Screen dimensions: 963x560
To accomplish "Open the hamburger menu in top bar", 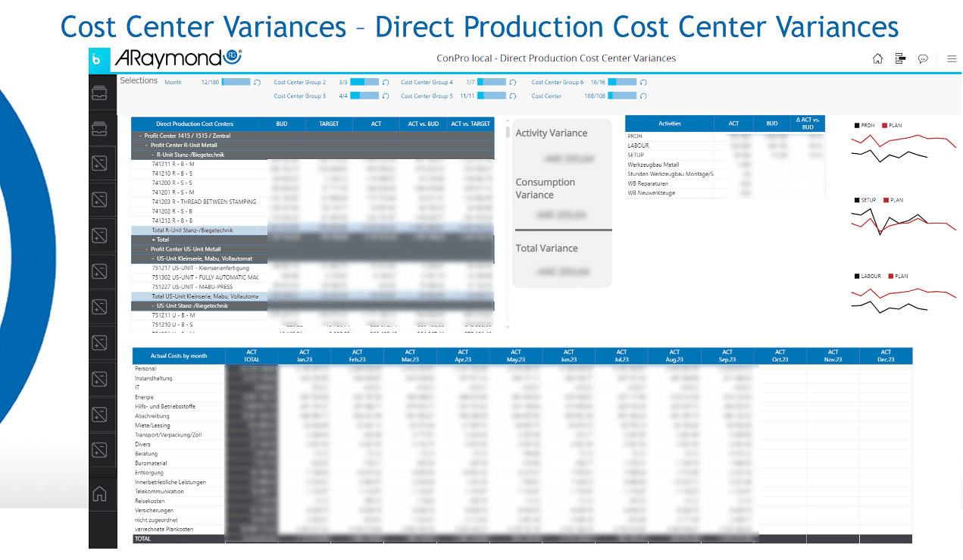I will point(952,58).
